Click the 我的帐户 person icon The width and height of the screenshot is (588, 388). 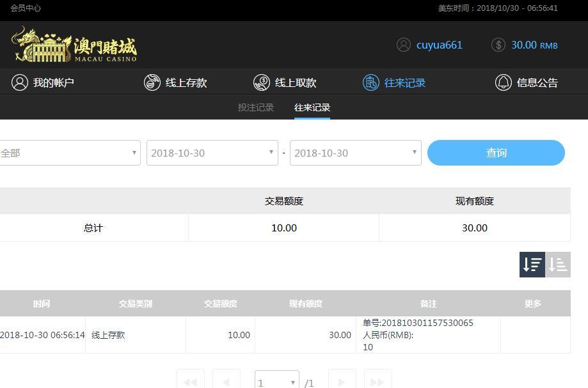19,82
